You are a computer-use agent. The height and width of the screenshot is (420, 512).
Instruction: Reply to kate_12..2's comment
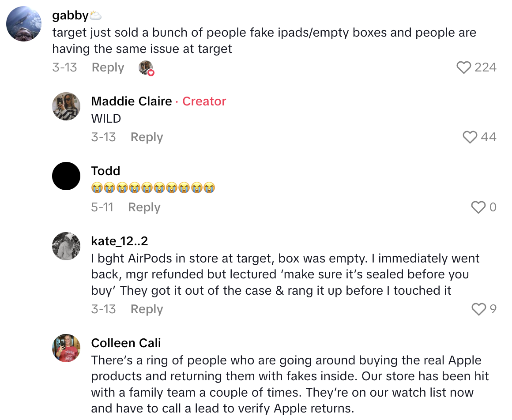(x=147, y=309)
